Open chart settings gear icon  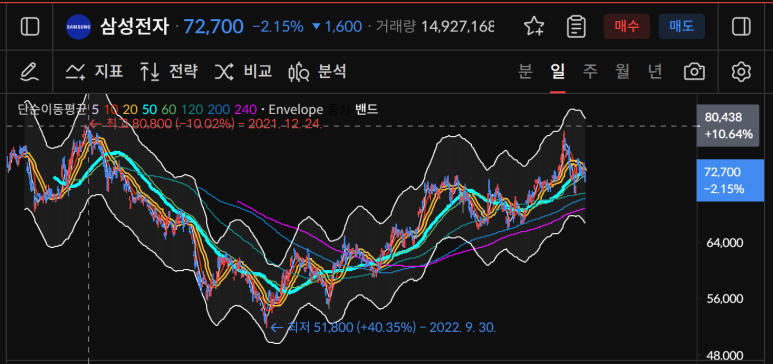[x=741, y=72]
